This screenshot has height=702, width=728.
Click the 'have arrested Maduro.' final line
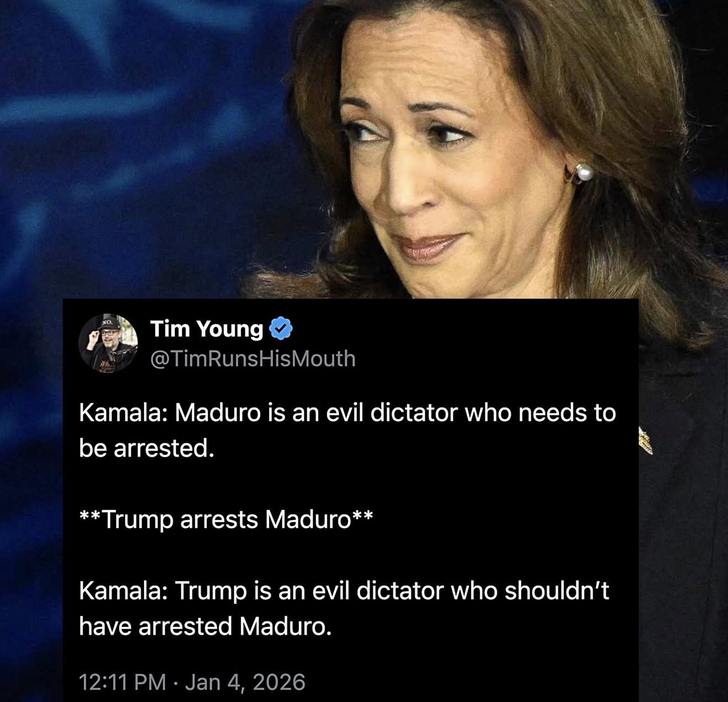(206, 626)
